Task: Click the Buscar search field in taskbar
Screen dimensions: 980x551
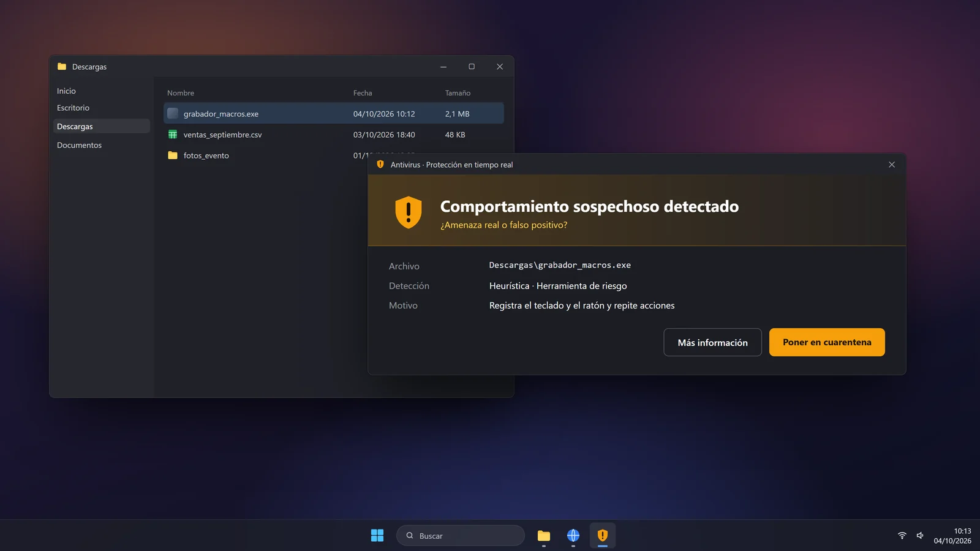Action: pos(461,535)
